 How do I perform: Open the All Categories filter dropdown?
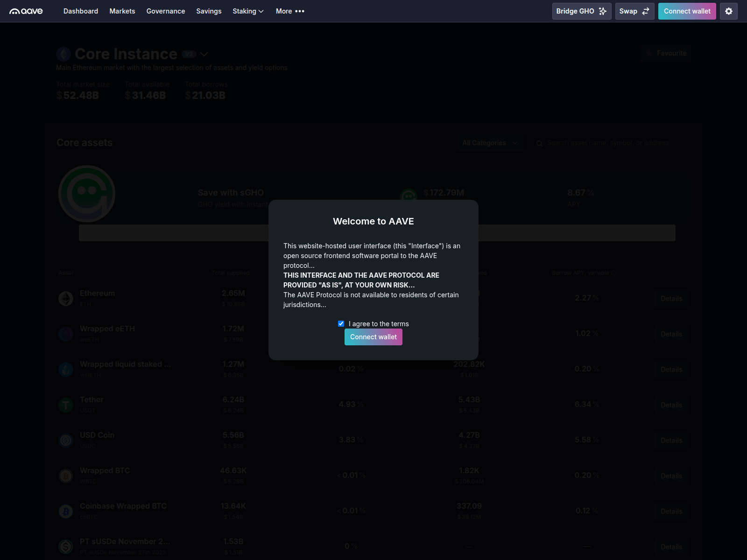[490, 143]
